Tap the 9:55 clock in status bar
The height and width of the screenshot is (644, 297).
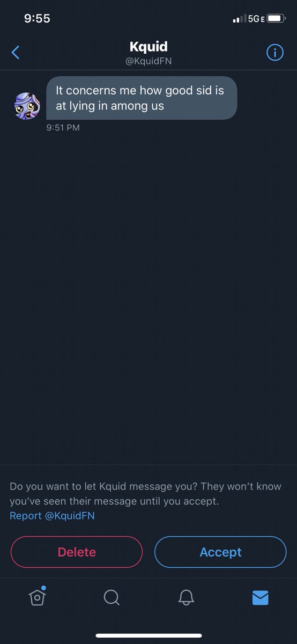(37, 18)
